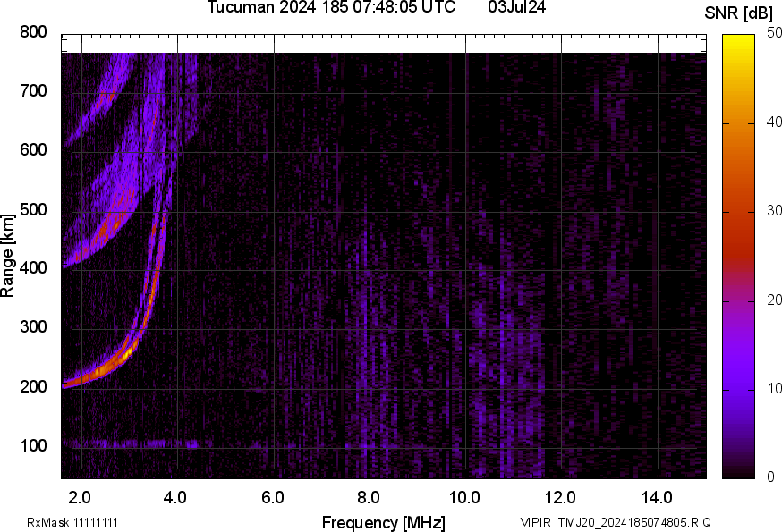Screen dimensions: 782x532
Task: Click range tick label '500'
Action: click(x=33, y=209)
